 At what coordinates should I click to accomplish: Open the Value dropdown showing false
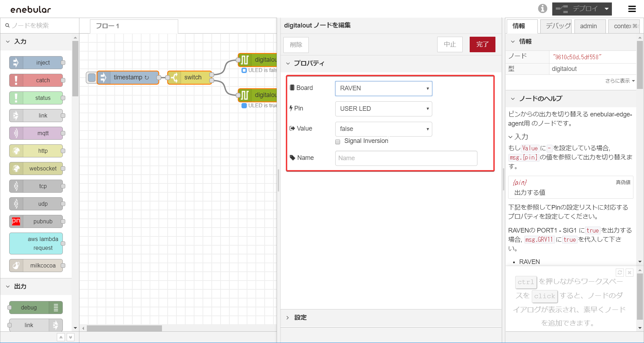click(383, 129)
